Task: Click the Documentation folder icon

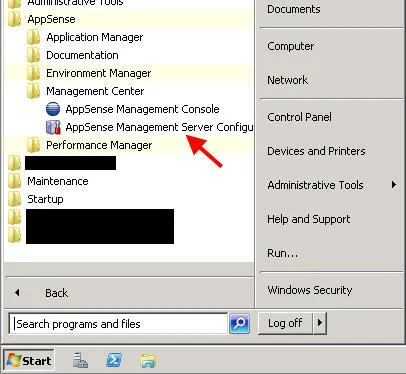Action: pos(33,55)
